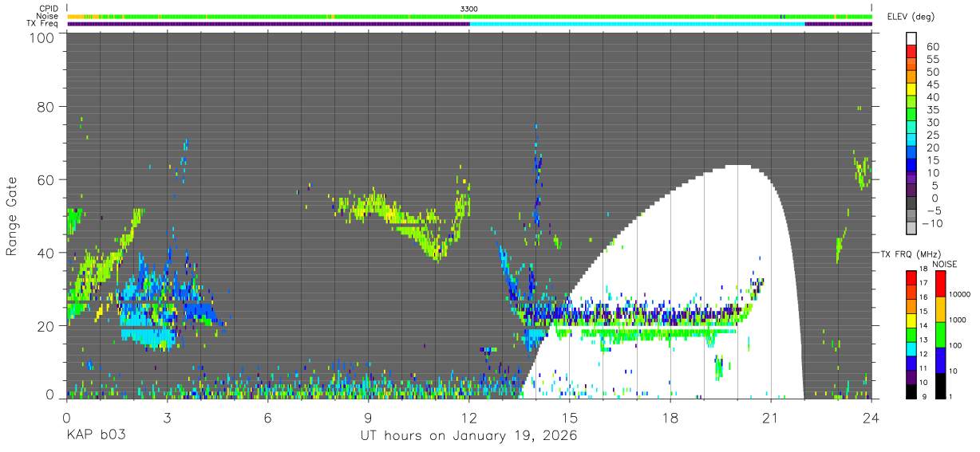Viewport: 980px width, 452px height.
Task: Click the CPID value 3300
Action: pyautogui.click(x=469, y=9)
